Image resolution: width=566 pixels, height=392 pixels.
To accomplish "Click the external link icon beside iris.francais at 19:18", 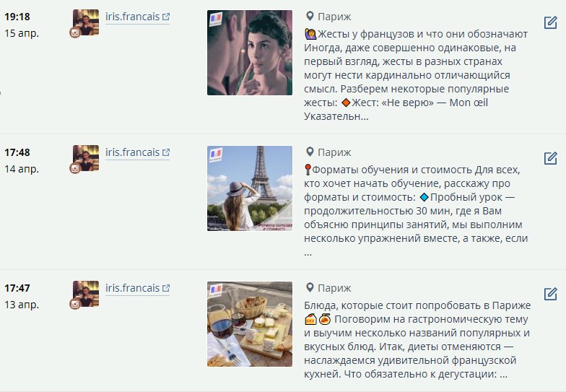I will (x=166, y=17).
